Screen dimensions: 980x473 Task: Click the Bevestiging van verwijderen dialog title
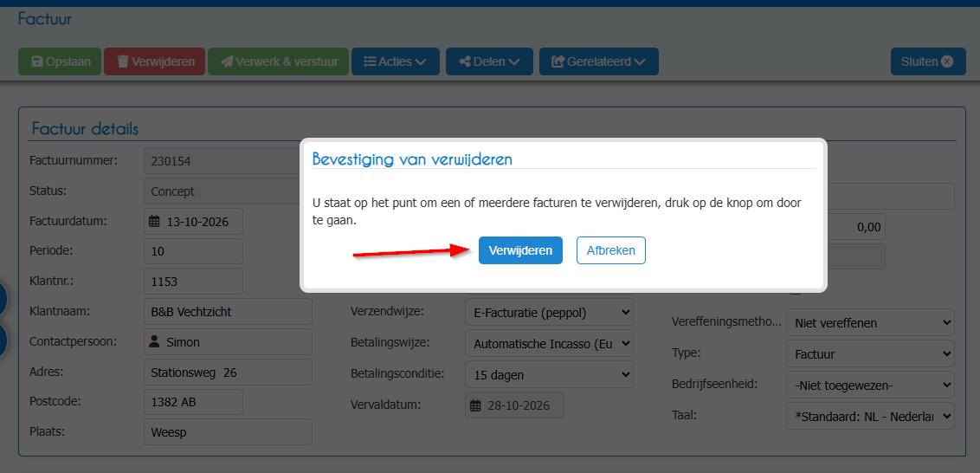tap(412, 159)
